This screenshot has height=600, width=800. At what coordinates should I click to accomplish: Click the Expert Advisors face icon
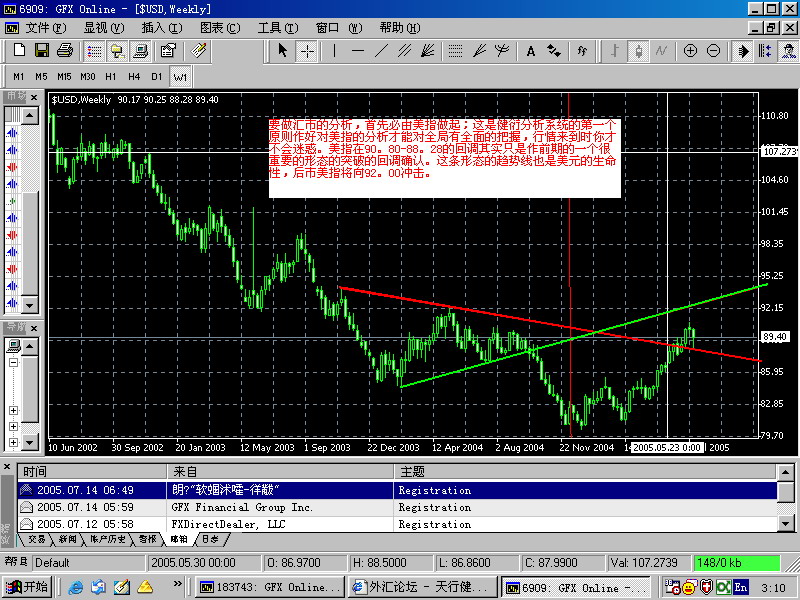(788, 51)
